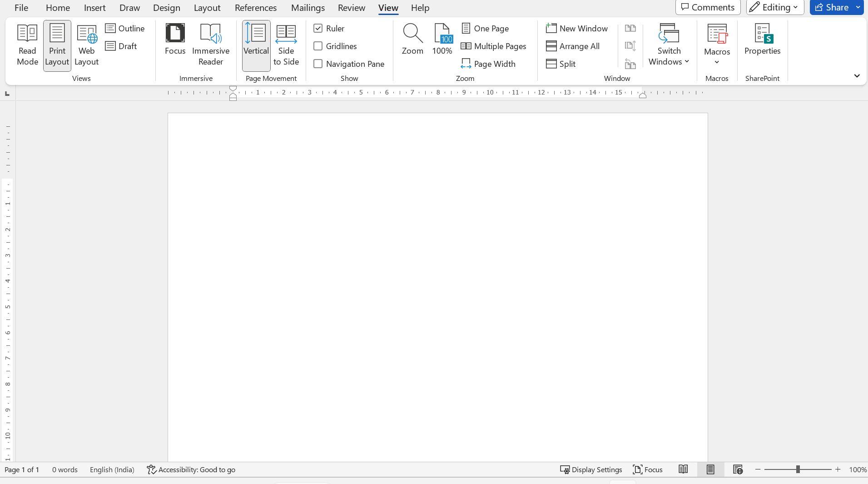This screenshot has height=484, width=868.
Task: Open the References tab
Action: [256, 8]
